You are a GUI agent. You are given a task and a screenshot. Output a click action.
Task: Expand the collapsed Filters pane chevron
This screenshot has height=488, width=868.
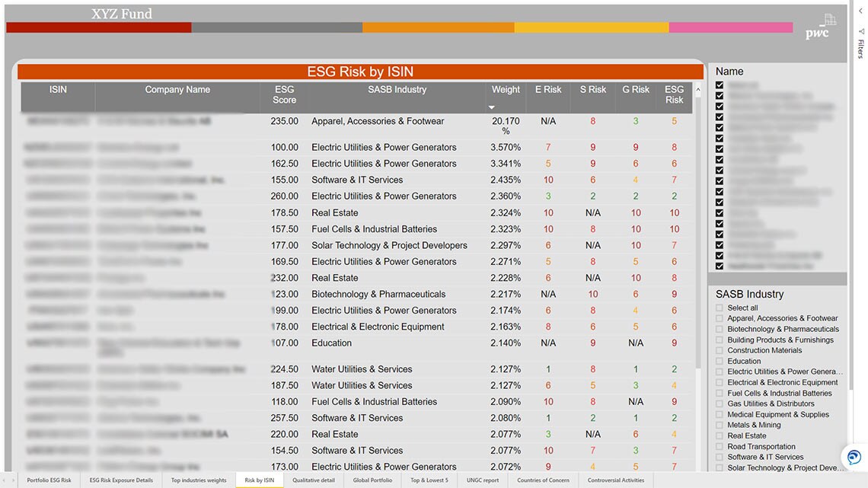click(860, 11)
